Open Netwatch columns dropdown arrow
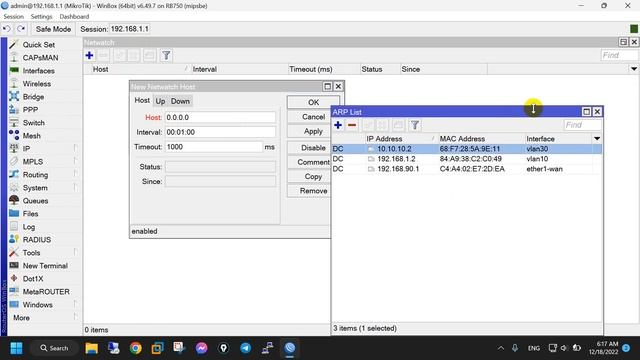 [633, 69]
